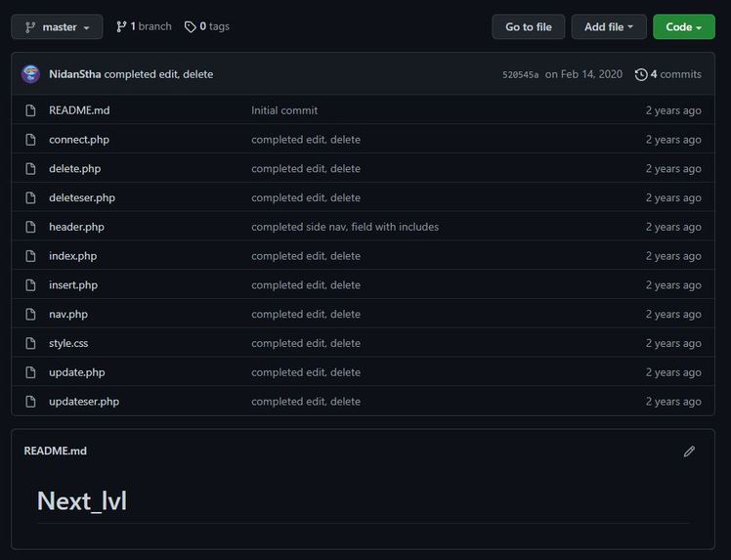Click the Go to file button
The height and width of the screenshot is (560, 731).
click(528, 27)
